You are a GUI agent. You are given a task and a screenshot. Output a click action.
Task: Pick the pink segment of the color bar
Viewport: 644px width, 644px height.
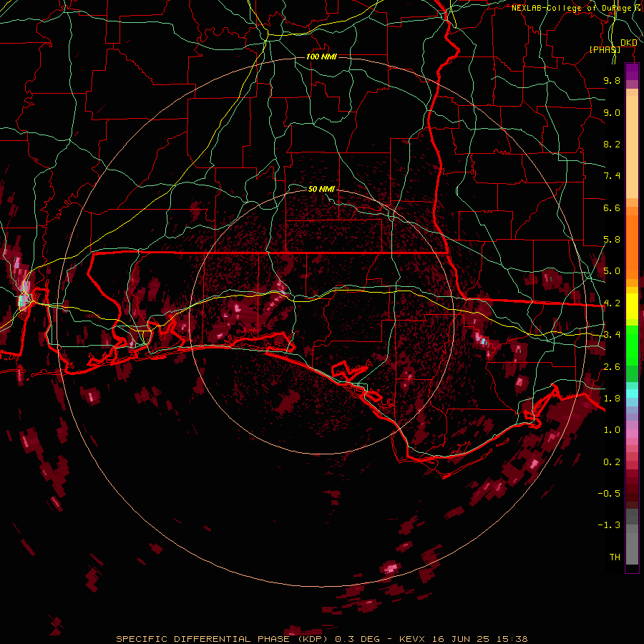[632, 434]
